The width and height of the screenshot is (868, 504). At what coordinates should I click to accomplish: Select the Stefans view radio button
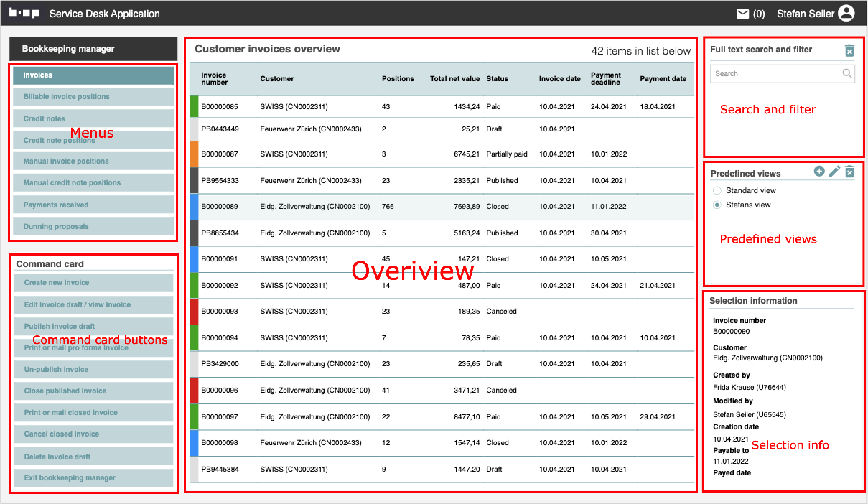pyautogui.click(x=717, y=205)
